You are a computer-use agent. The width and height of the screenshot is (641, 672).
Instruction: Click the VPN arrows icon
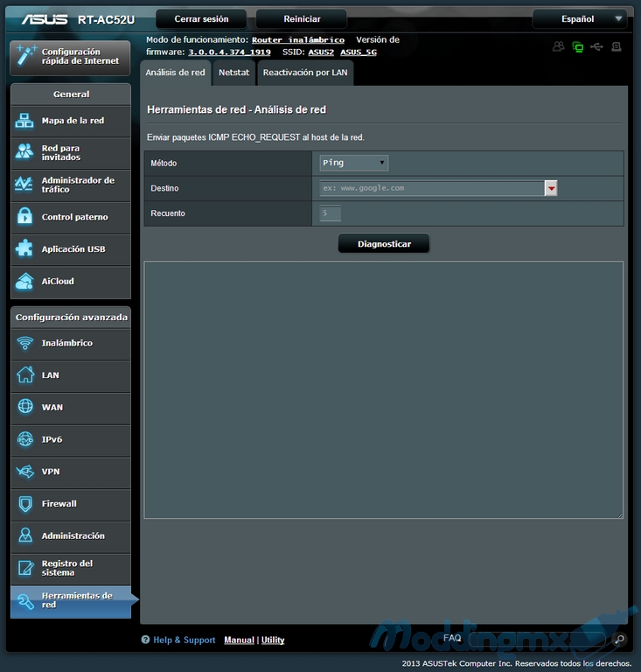[x=24, y=472]
